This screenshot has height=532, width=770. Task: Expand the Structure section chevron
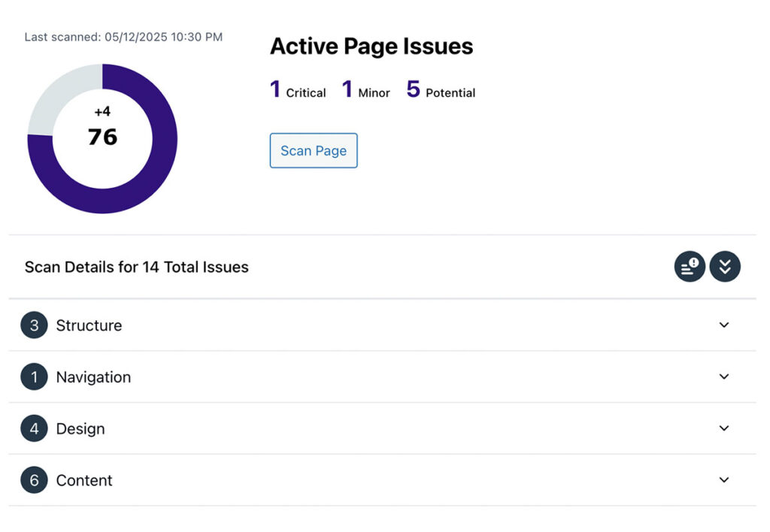pos(724,325)
